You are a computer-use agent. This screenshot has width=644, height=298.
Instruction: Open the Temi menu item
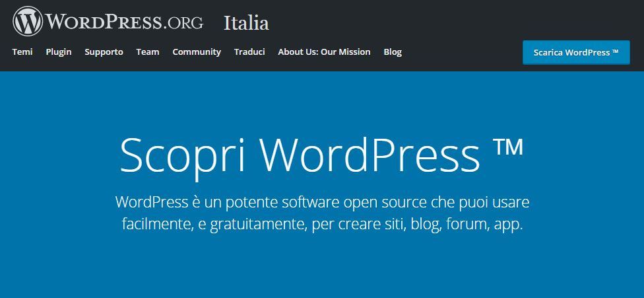click(22, 52)
